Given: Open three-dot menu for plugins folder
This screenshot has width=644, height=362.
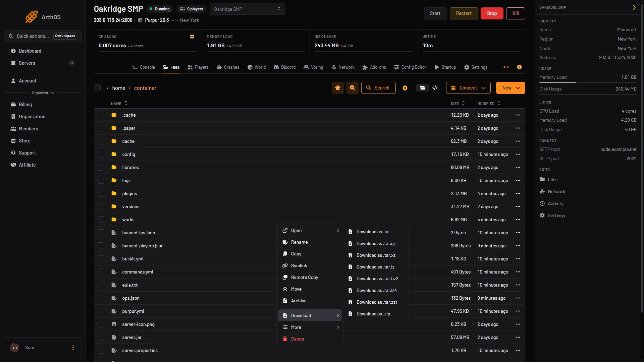Looking at the screenshot, I should coord(518,193).
